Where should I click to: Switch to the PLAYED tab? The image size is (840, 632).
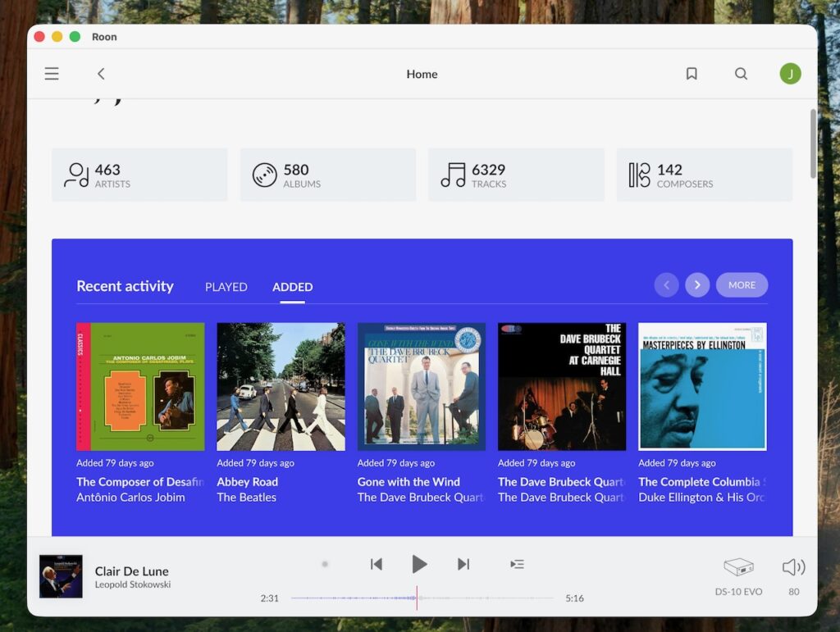pos(226,286)
